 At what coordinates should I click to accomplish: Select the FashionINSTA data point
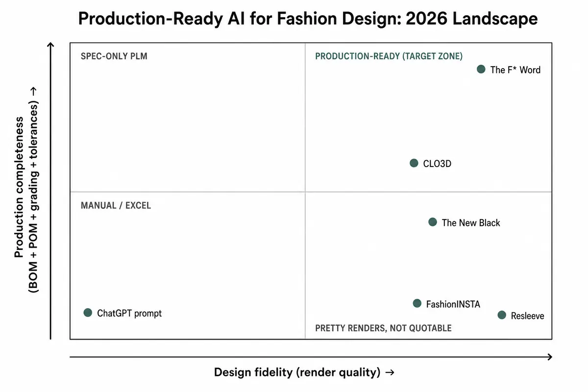tap(417, 303)
